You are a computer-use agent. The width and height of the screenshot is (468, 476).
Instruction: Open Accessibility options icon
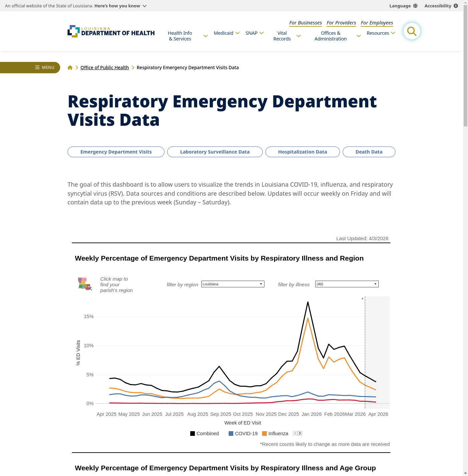[456, 6]
